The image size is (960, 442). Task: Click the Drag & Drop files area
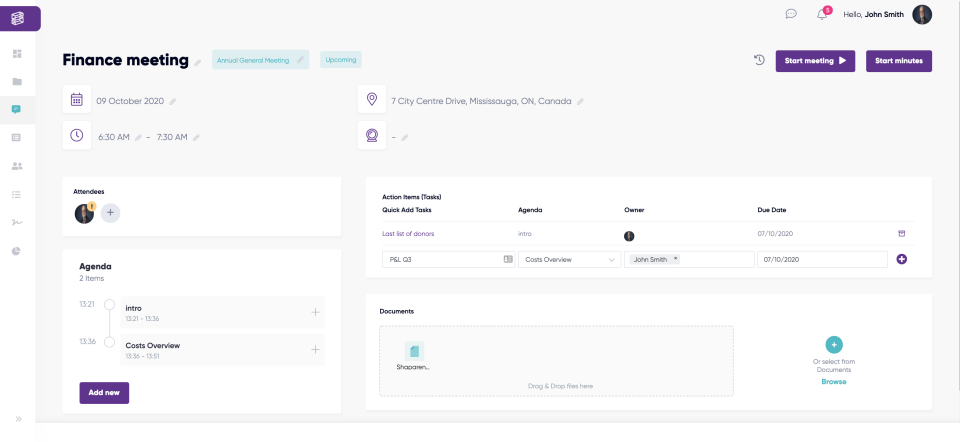(x=556, y=361)
